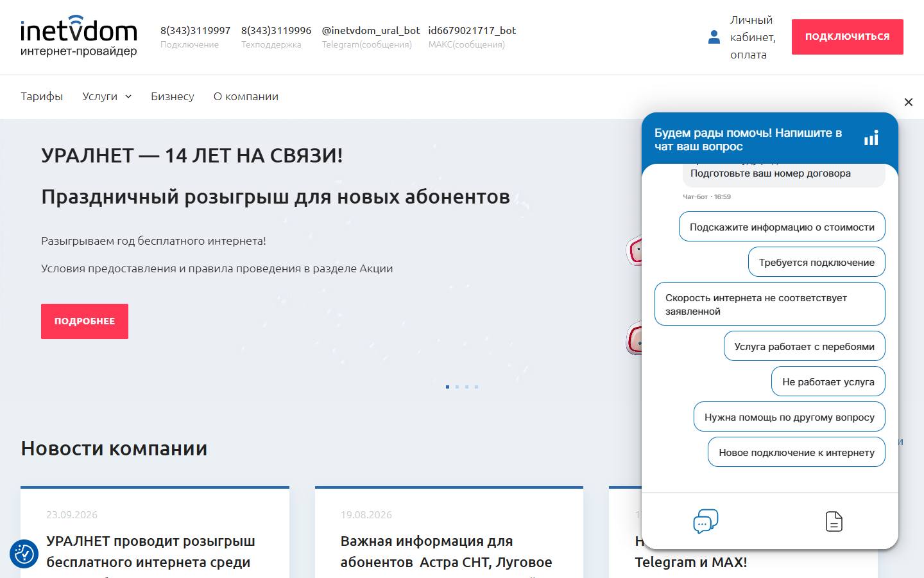
Task: Switch to the fourth carousel slide dot
Action: click(476, 387)
